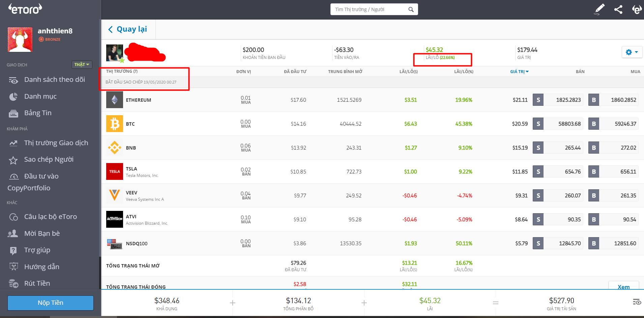The width and height of the screenshot is (644, 318).
Task: Click the search magnifier icon
Action: click(x=411, y=9)
